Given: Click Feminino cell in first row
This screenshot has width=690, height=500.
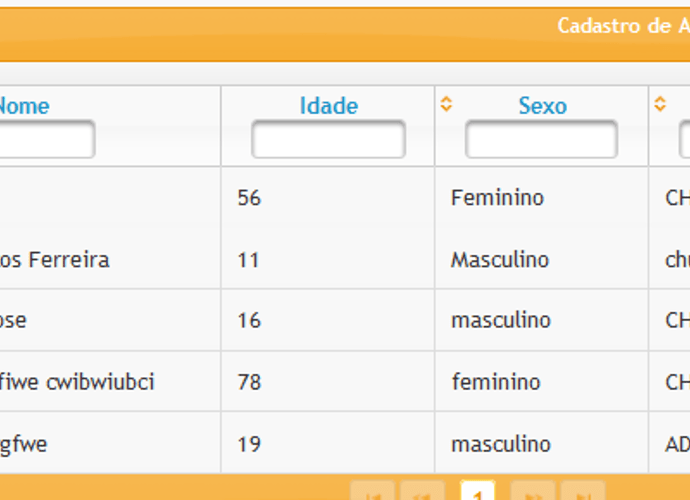Looking at the screenshot, I should pos(497,198).
